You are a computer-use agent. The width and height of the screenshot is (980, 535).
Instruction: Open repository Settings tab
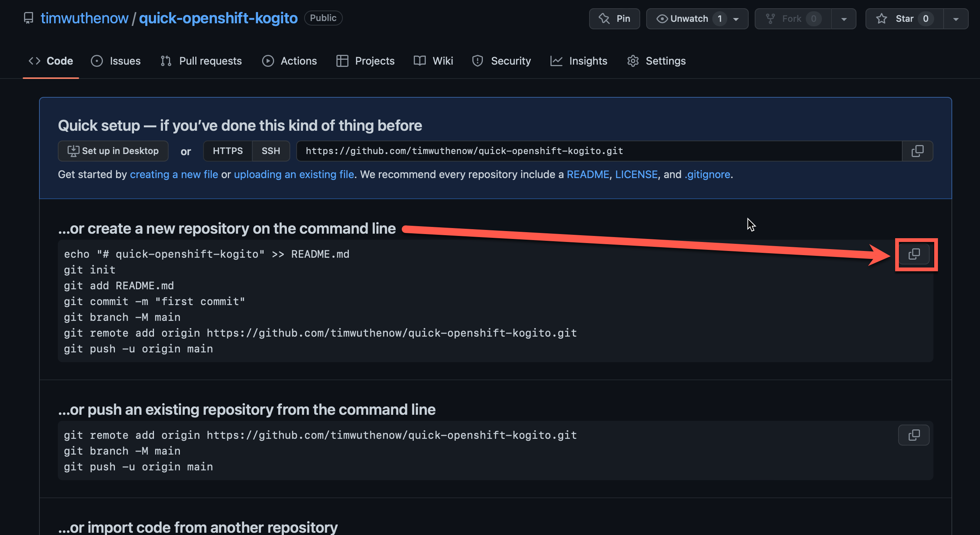click(x=656, y=61)
